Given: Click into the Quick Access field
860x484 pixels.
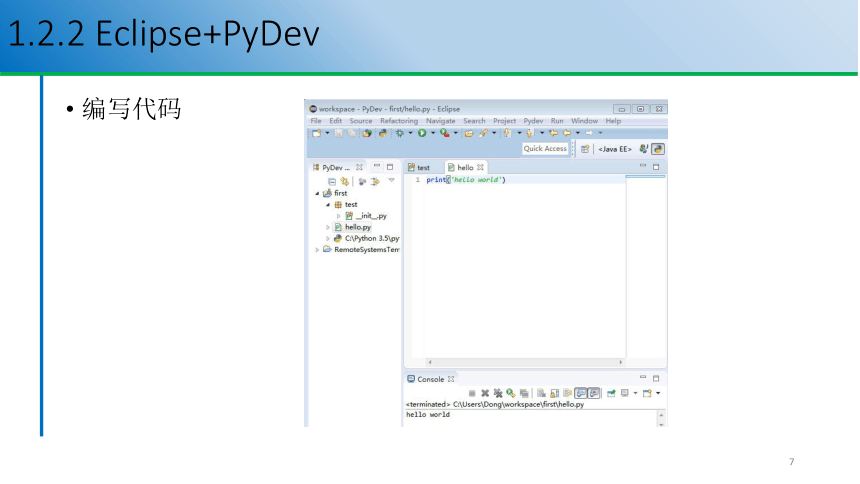Looking at the screenshot, I should 545,149.
